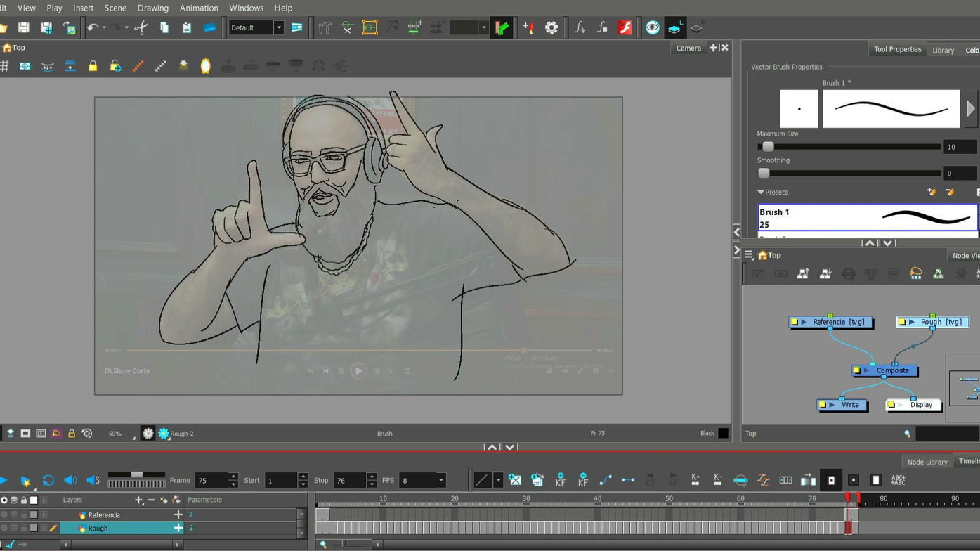Switch to the Library tab
The height and width of the screenshot is (551, 980).
943,50
